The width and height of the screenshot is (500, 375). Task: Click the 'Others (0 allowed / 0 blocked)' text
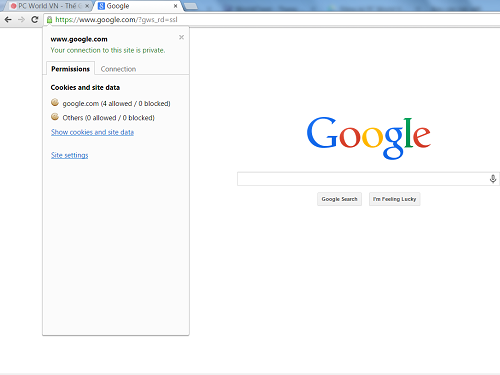coord(109,118)
